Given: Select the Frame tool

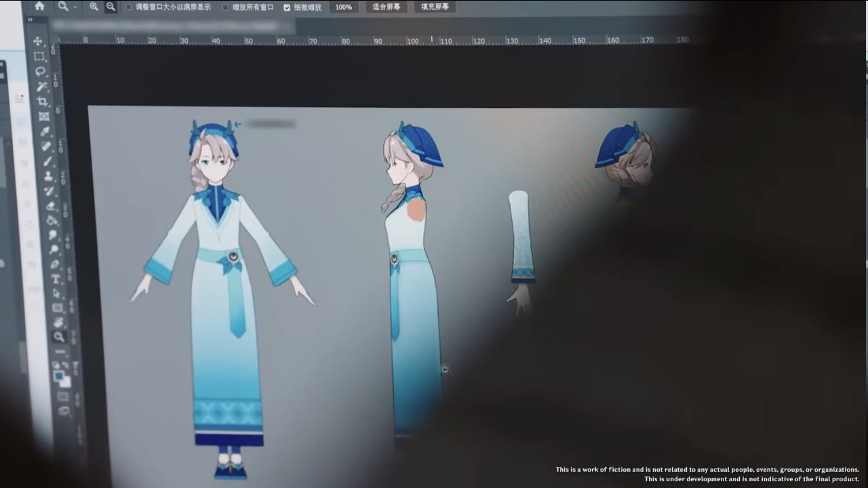Looking at the screenshot, I should pos(44,116).
